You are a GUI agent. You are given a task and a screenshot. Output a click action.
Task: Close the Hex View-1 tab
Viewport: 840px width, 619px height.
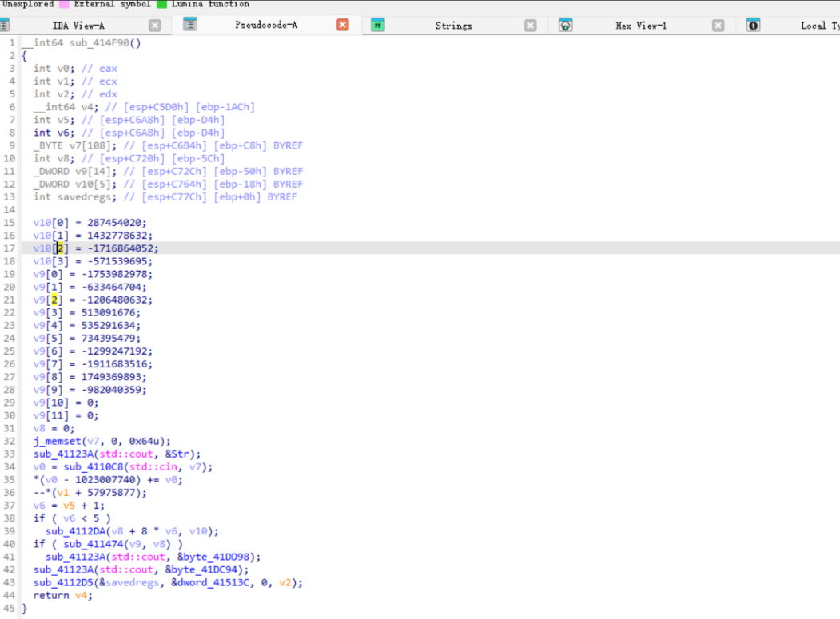[x=718, y=26]
